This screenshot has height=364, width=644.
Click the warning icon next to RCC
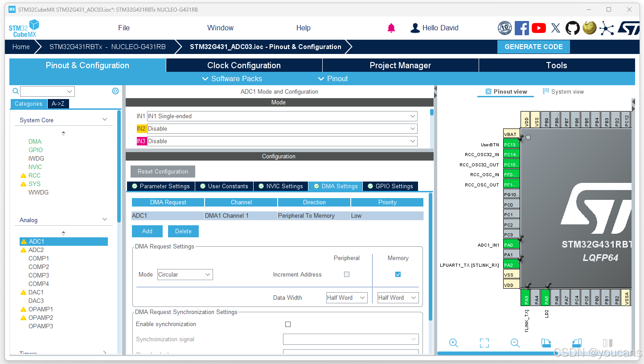tap(23, 176)
